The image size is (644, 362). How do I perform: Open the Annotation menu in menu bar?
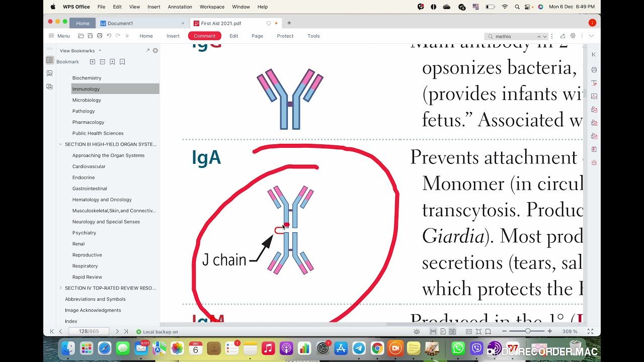(x=180, y=7)
